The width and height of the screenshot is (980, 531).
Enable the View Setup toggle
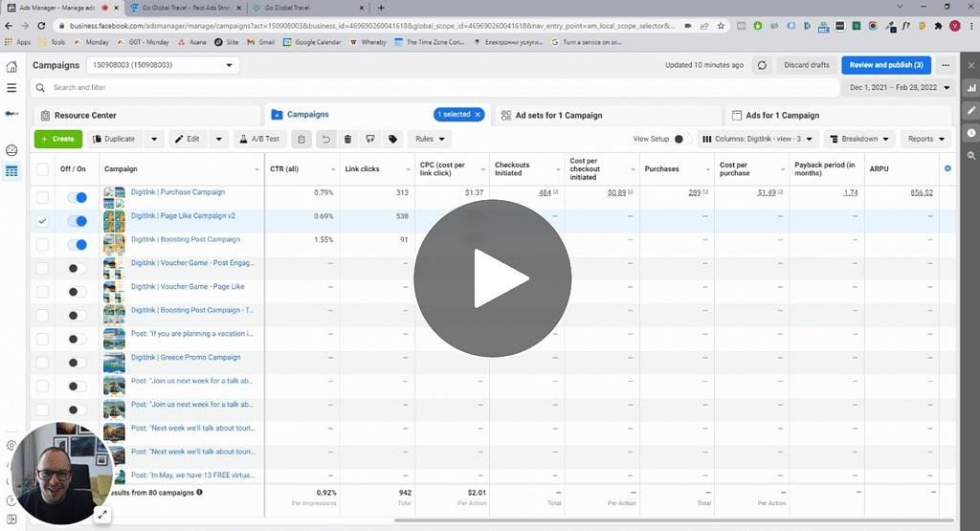click(x=681, y=139)
